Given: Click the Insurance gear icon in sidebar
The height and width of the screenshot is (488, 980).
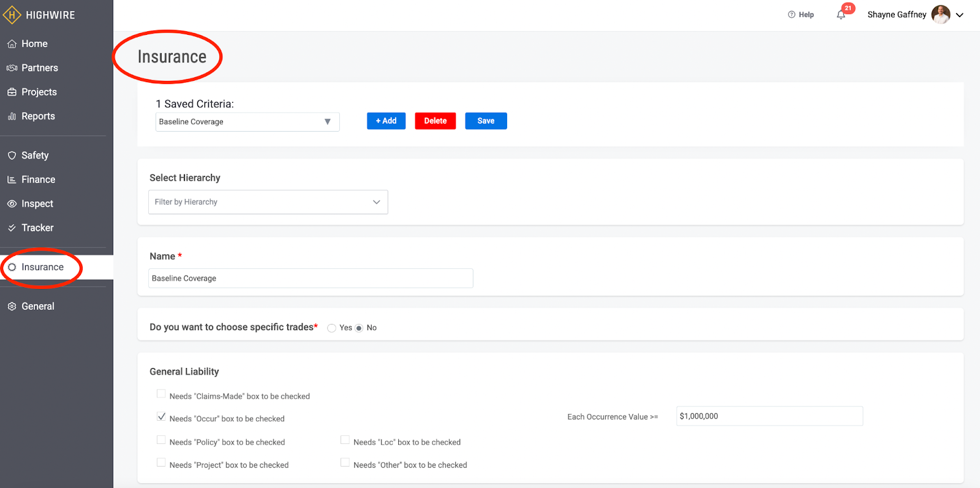Looking at the screenshot, I should point(12,267).
